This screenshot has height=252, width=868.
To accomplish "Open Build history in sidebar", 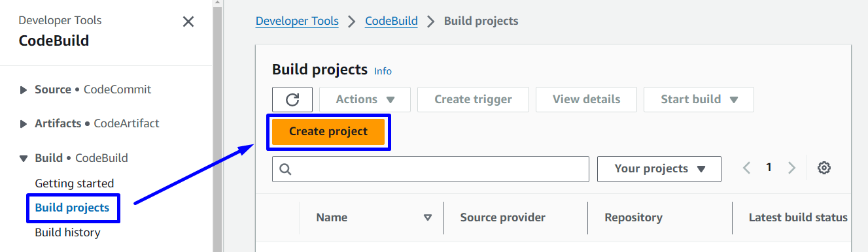I will click(x=68, y=232).
